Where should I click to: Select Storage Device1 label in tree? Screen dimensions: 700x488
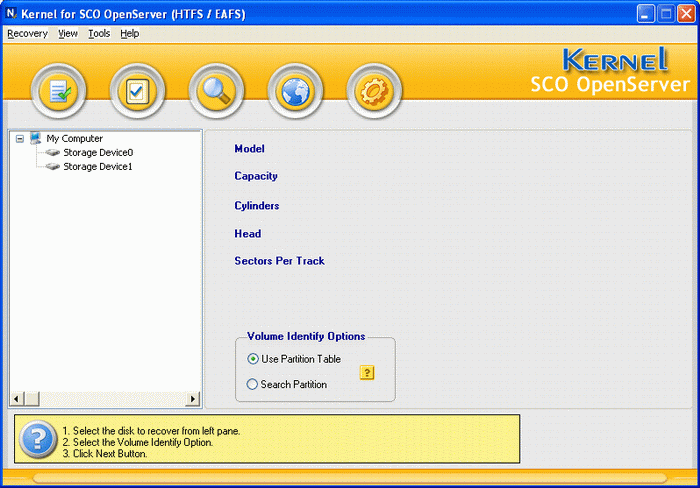coord(98,167)
